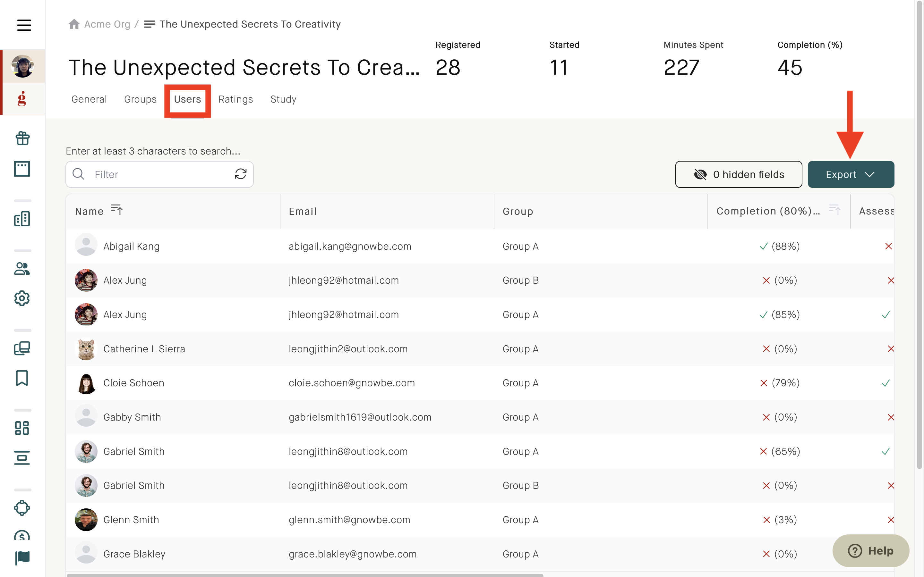This screenshot has height=577, width=924.
Task: Open the Help button
Action: coord(870,550)
